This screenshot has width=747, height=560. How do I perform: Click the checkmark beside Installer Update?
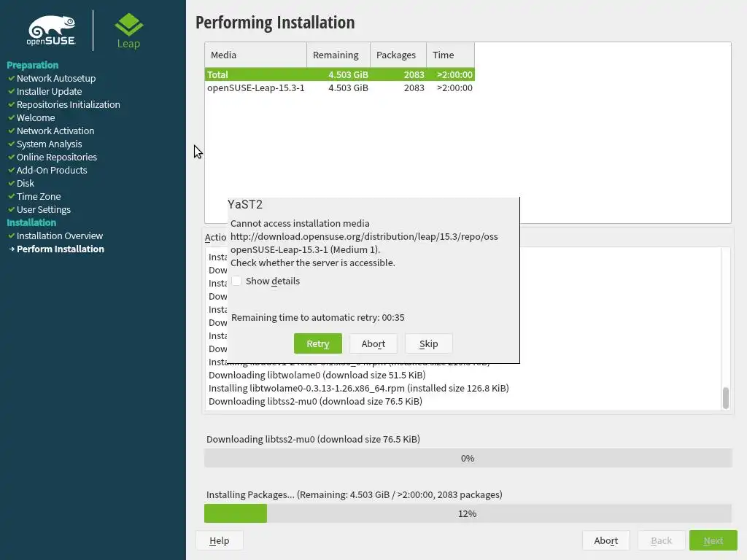coord(12,91)
